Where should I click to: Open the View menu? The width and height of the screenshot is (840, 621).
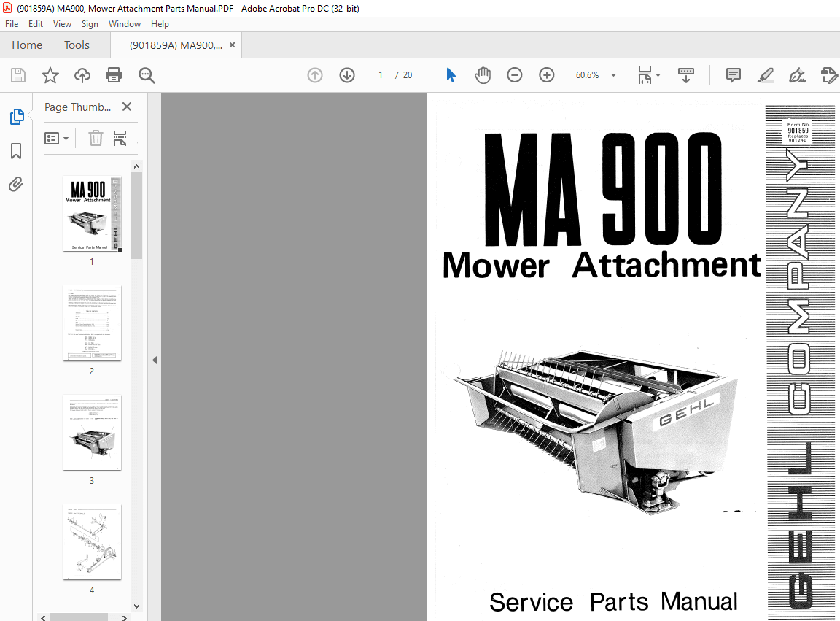[62, 23]
